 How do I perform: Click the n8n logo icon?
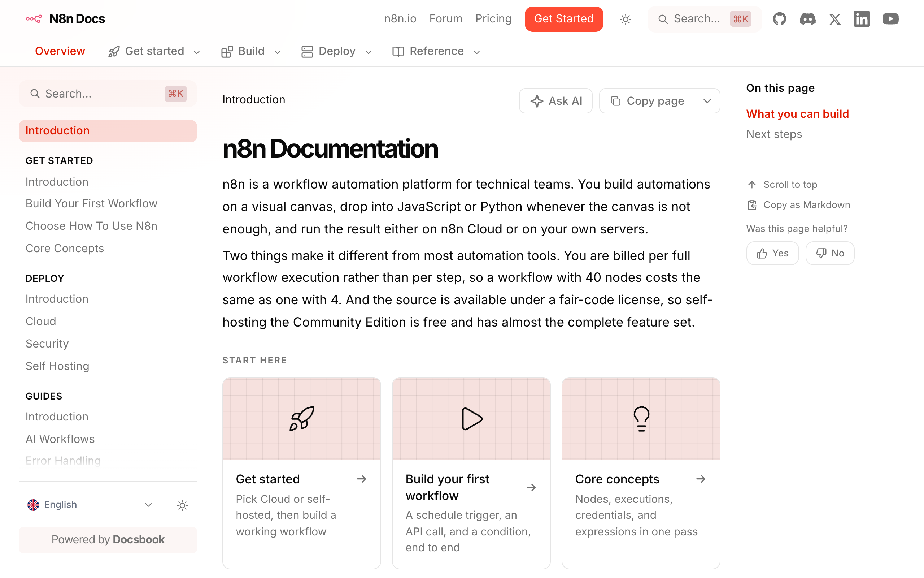click(x=34, y=19)
